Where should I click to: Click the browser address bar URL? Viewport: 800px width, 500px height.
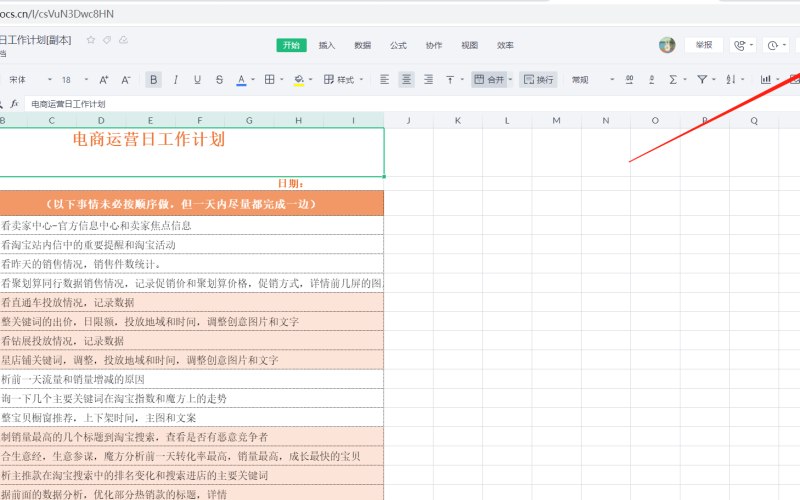coord(57,14)
